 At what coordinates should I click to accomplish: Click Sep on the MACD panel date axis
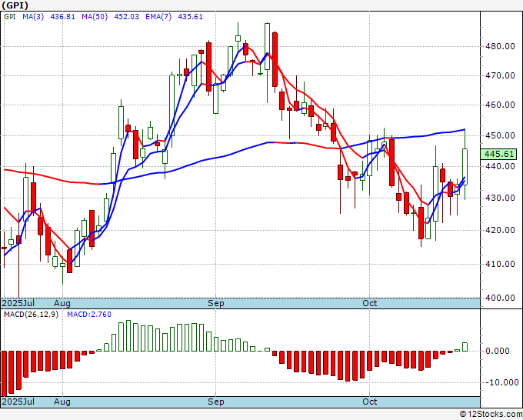(216, 402)
